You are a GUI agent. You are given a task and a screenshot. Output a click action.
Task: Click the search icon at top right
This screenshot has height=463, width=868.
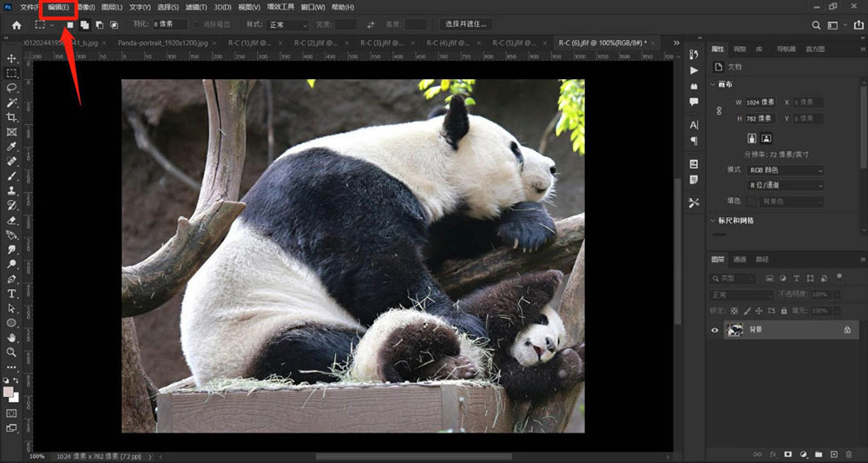[x=817, y=25]
